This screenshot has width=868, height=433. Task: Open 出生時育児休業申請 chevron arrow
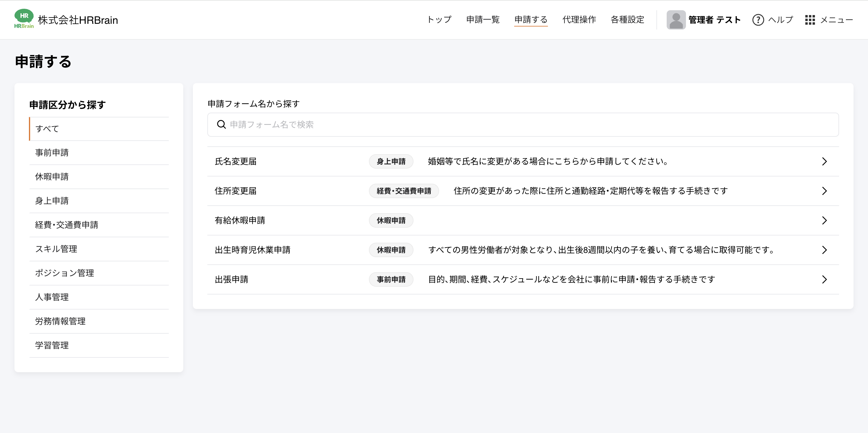pos(824,250)
